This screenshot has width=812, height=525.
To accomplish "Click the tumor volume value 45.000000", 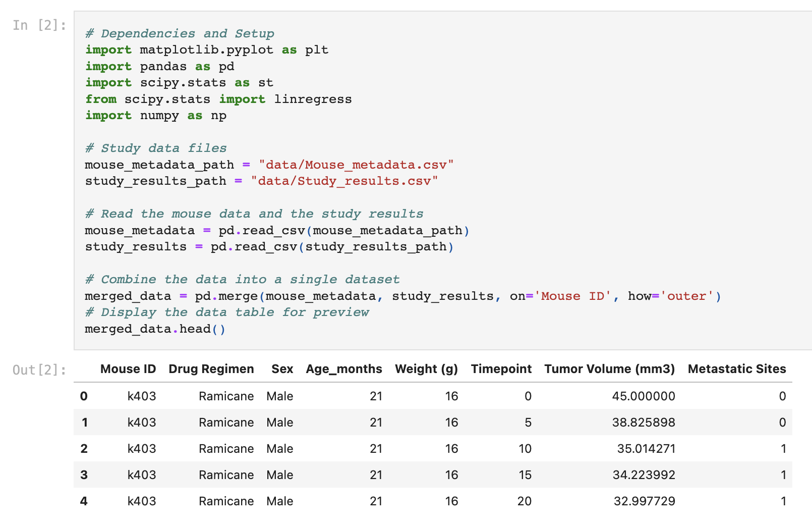I will (x=643, y=396).
